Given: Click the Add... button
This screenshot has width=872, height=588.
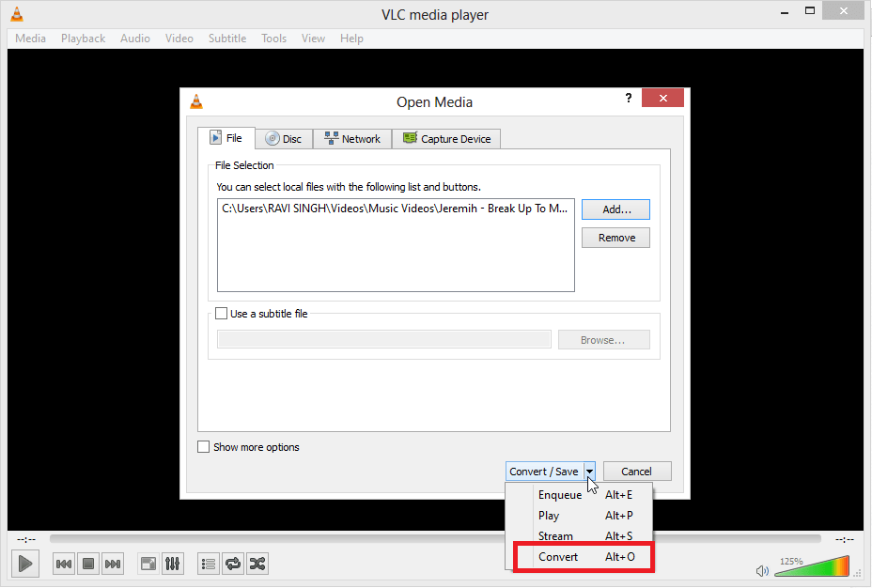Looking at the screenshot, I should click(x=615, y=209).
